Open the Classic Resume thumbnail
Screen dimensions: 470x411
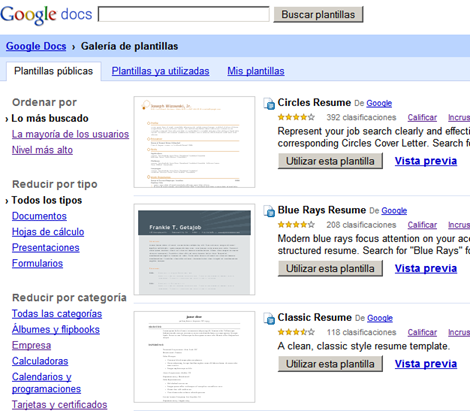[x=194, y=357]
